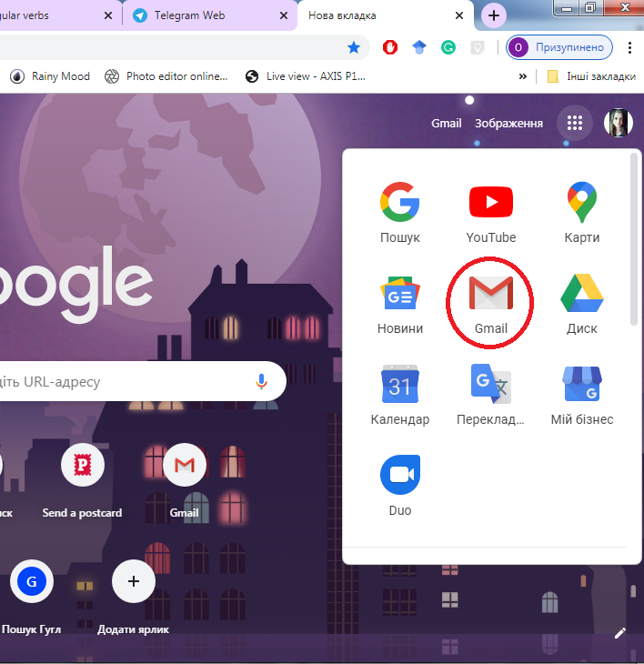644x664 pixels.
Task: Open the Gmail shortcut tile on page
Action: [x=184, y=481]
